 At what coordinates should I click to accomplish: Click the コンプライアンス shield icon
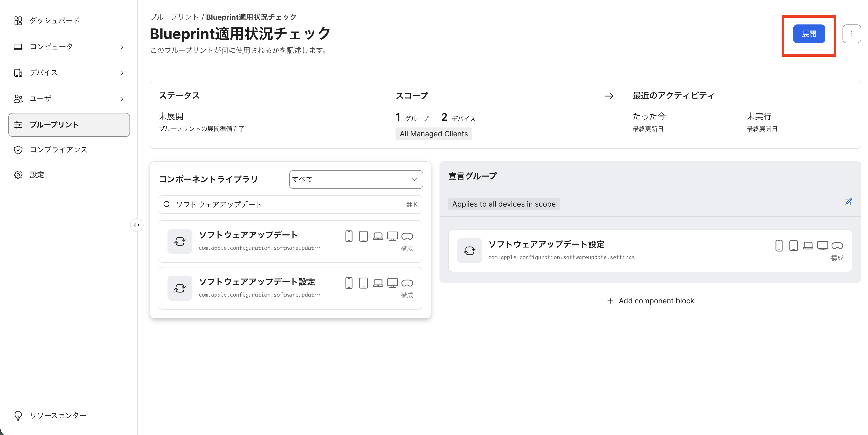coord(18,150)
